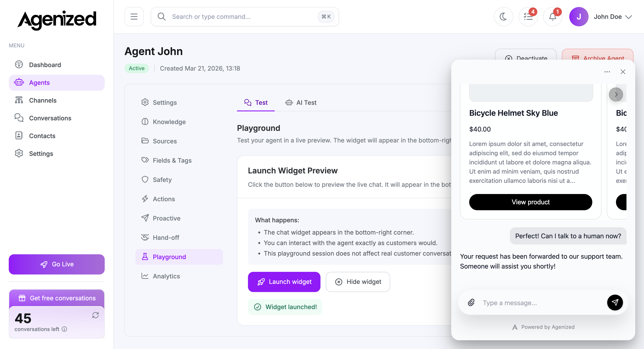Focus the search or type command field
This screenshot has height=349, width=644.
245,17
